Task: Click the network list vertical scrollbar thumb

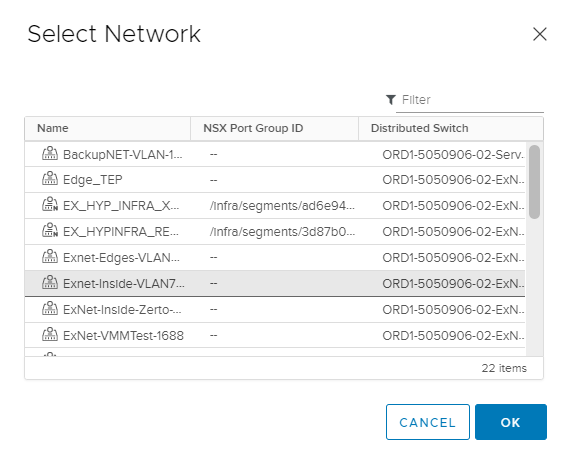Action: point(534,182)
